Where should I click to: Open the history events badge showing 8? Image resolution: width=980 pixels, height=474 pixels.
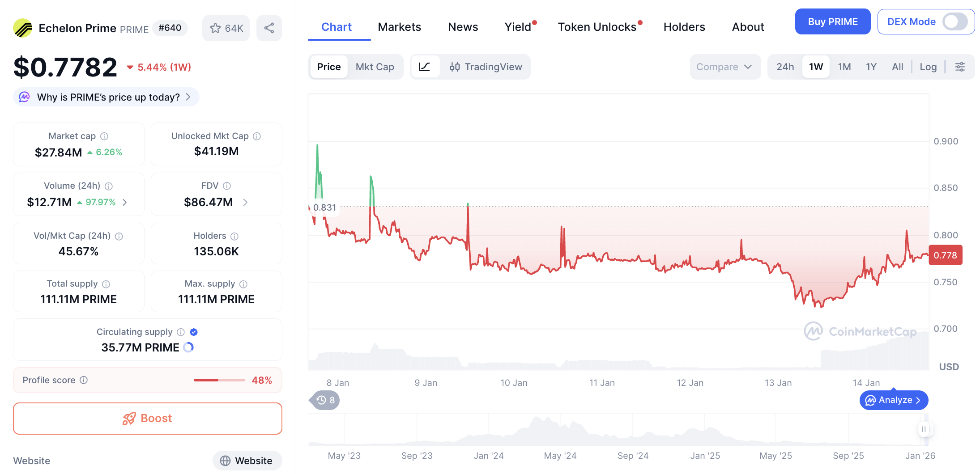[325, 400]
